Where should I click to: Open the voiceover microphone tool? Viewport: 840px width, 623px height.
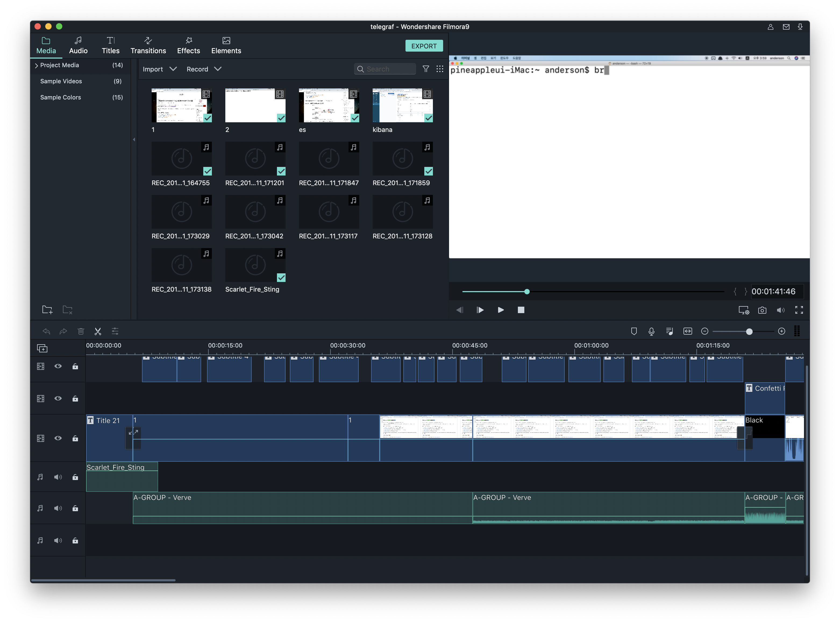pyautogui.click(x=651, y=331)
